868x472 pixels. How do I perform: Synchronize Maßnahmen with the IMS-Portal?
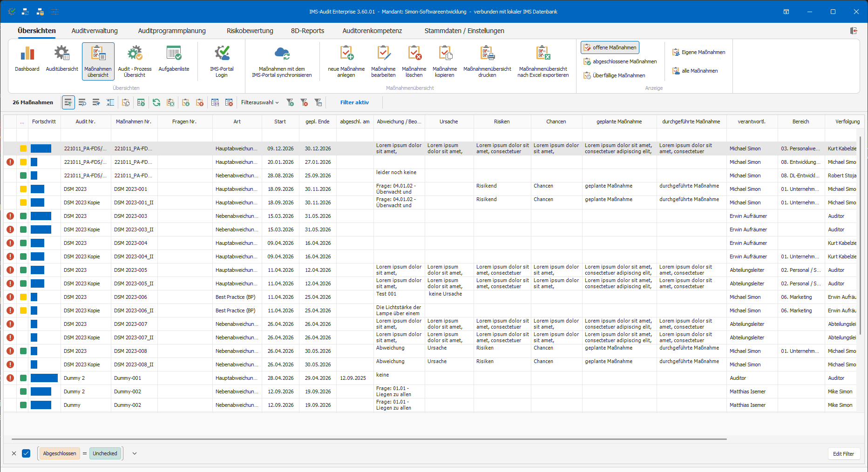(x=282, y=61)
